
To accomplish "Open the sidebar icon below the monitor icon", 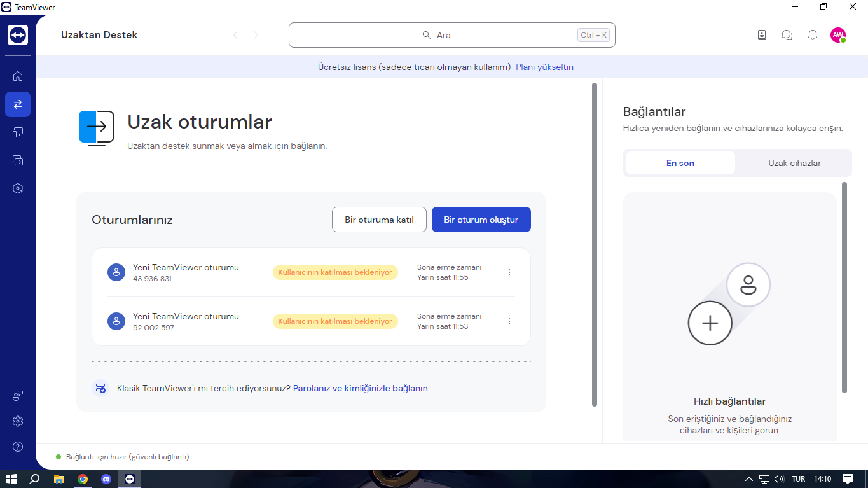I will (x=18, y=160).
